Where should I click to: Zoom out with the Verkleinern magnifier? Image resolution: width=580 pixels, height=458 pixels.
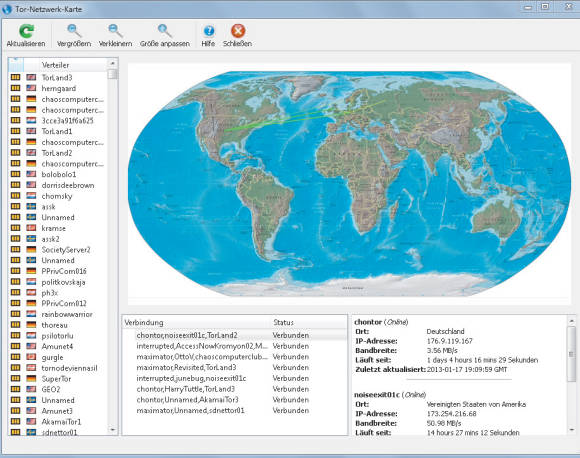click(x=115, y=31)
